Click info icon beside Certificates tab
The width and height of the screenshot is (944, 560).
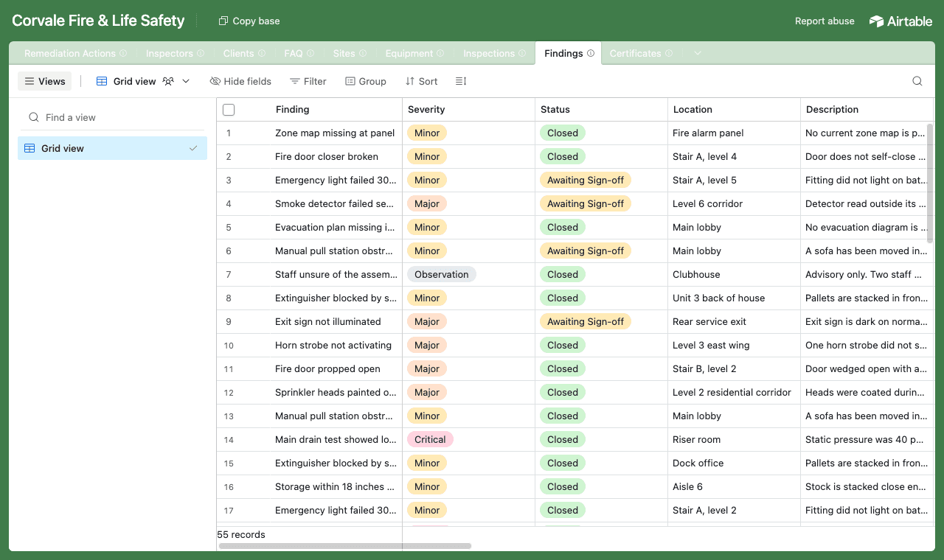pyautogui.click(x=669, y=53)
